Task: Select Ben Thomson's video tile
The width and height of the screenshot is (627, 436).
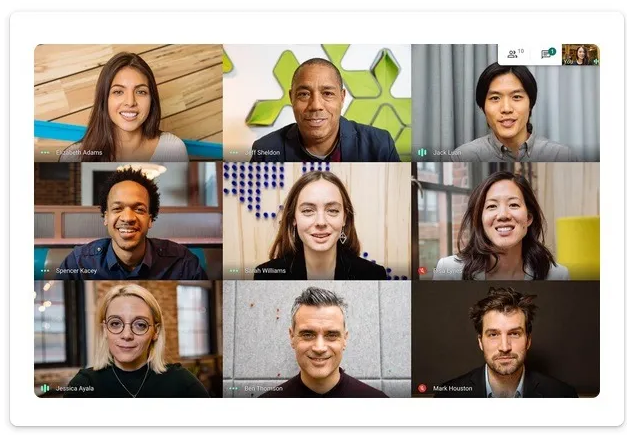Action: 317,339
